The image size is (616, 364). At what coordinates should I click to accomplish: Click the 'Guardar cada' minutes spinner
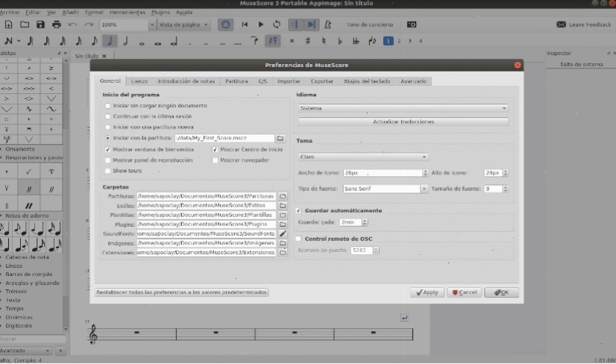(353, 222)
